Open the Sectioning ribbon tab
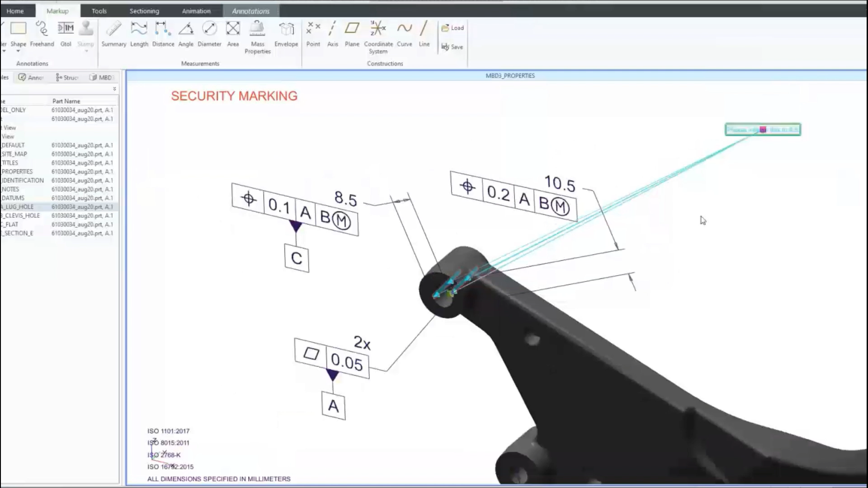868x488 pixels. coord(144,11)
